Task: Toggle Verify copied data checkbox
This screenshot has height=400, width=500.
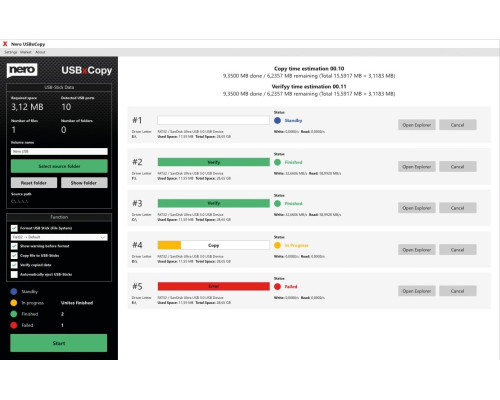Action: (x=14, y=265)
